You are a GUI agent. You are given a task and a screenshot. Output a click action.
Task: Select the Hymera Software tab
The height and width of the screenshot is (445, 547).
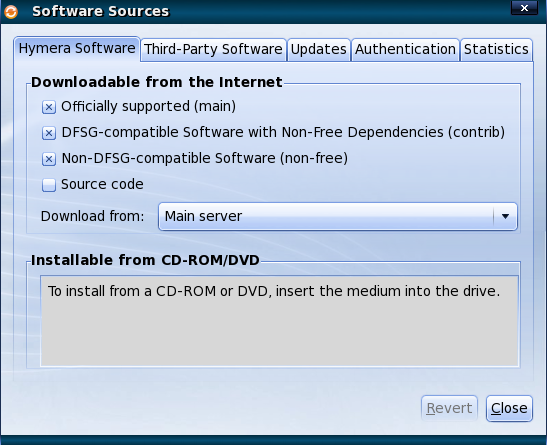pyautogui.click(x=77, y=48)
